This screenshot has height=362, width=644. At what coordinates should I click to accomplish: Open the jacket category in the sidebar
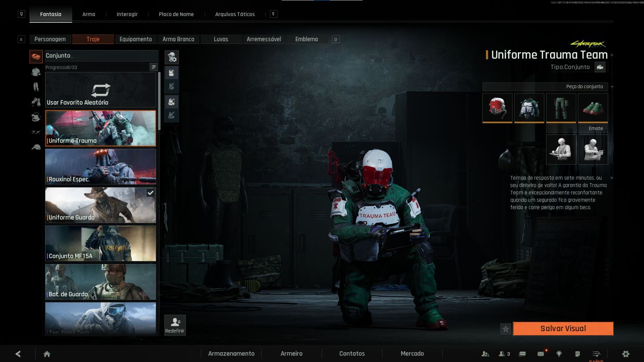click(x=36, y=72)
